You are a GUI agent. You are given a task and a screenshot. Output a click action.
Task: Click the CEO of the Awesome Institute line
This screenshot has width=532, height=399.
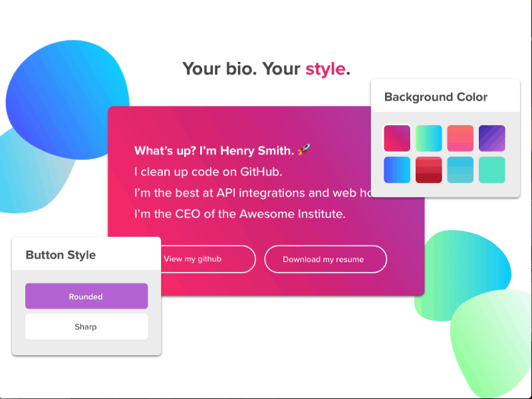click(240, 214)
